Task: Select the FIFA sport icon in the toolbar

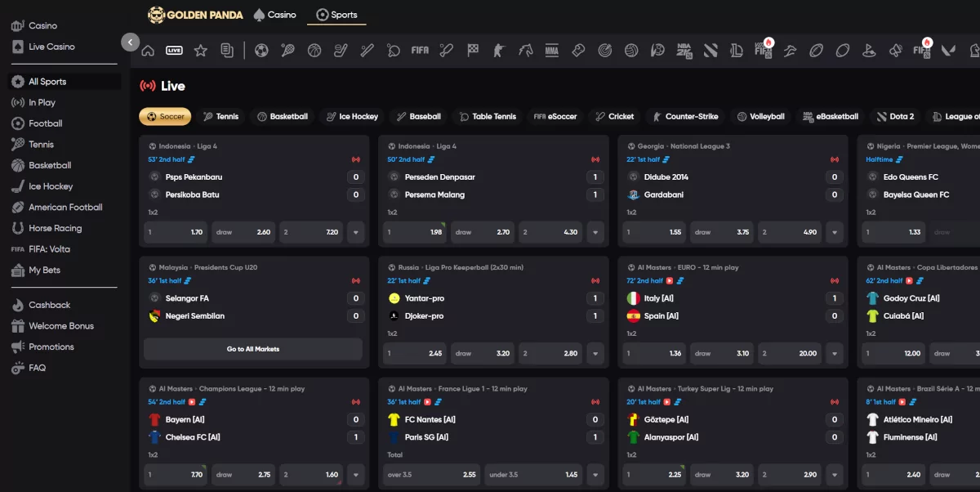Action: pyautogui.click(x=420, y=50)
